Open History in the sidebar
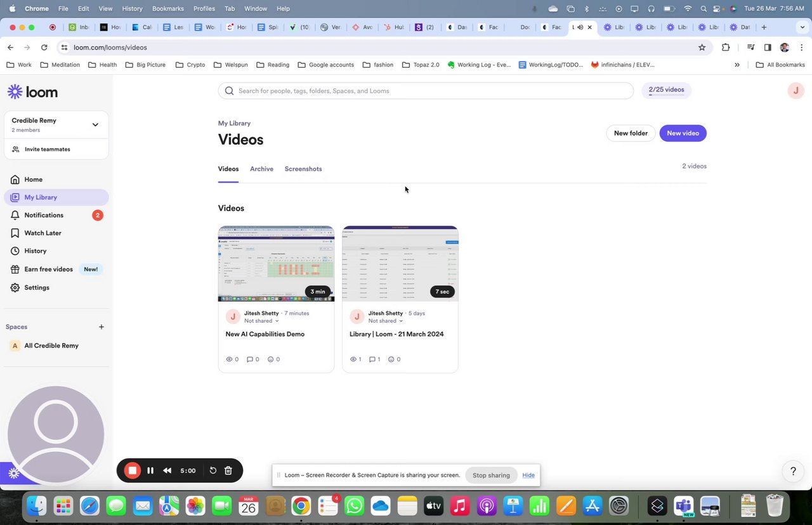812x525 pixels. click(35, 250)
